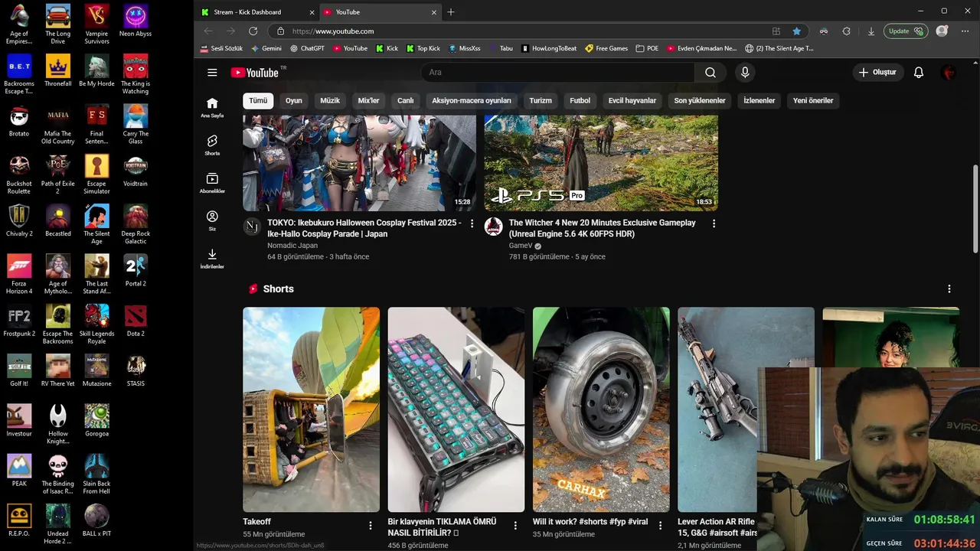Click the Oluştur create button
Viewport: 980px width, 551px height.
(877, 72)
